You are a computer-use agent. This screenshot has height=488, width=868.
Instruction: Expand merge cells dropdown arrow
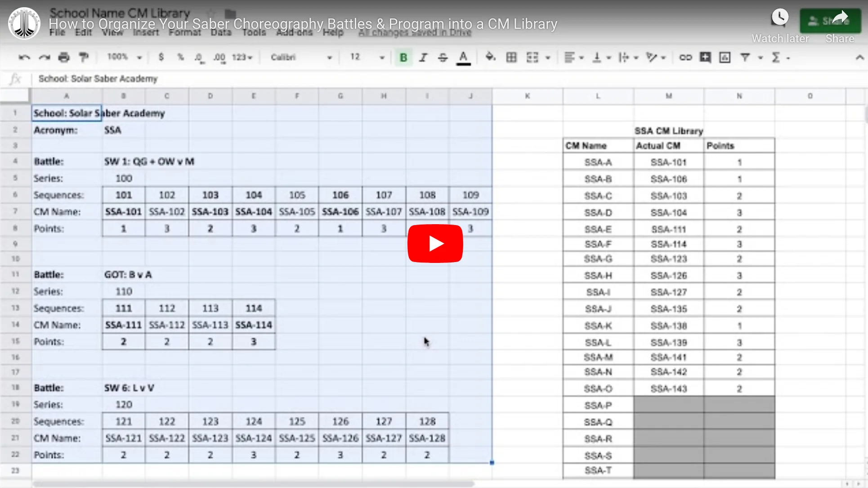[548, 58]
